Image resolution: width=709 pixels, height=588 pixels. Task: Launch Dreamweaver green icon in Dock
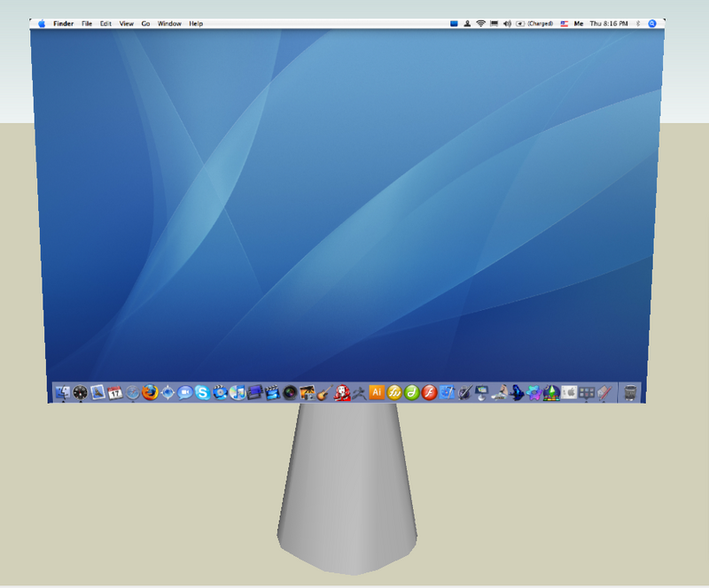coord(411,392)
